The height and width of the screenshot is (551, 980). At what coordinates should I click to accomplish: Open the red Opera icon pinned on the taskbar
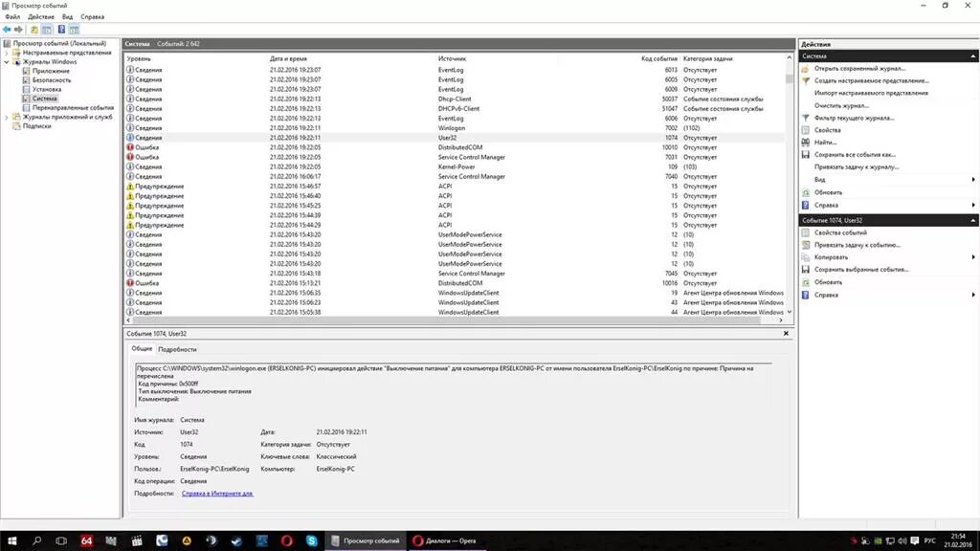coord(287,540)
